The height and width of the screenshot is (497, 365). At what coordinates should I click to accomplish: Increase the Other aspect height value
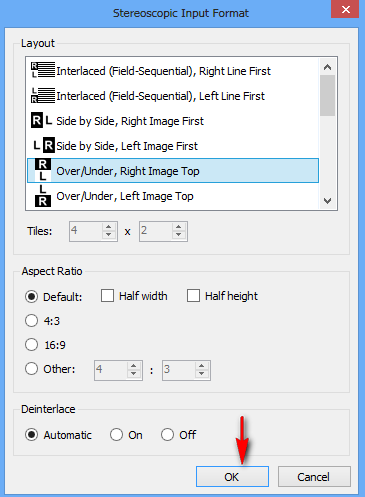coord(202,365)
